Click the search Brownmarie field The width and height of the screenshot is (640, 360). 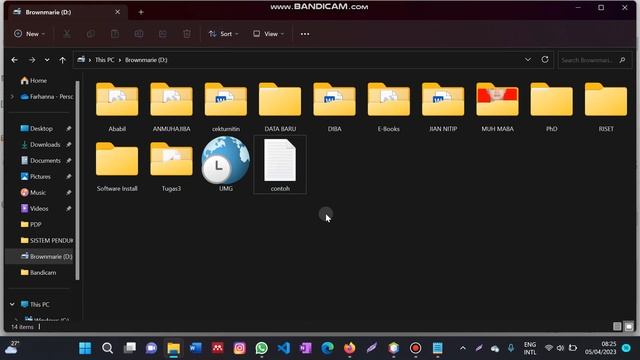[x=594, y=60]
